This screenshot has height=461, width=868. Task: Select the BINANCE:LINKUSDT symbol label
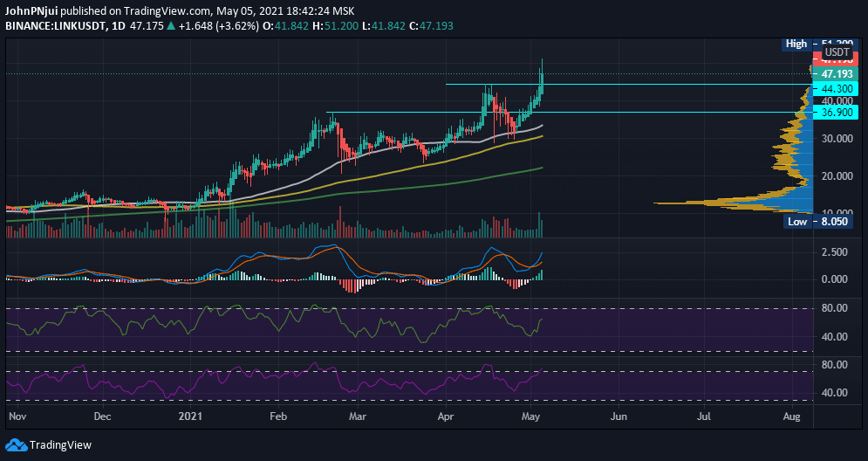(x=55, y=25)
